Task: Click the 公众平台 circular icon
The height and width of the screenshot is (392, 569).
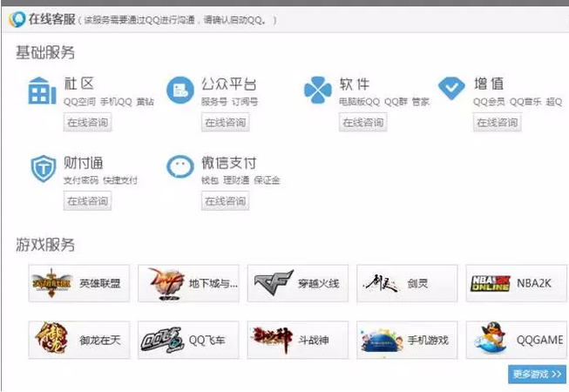Action: (180, 91)
